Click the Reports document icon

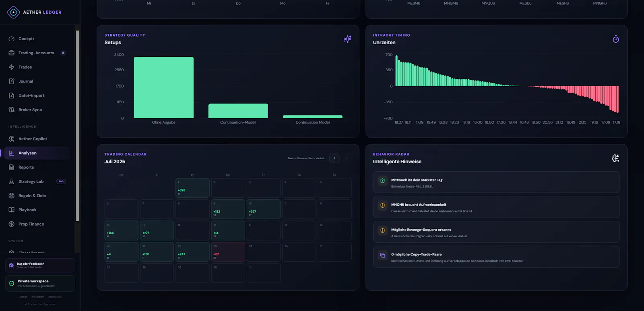(11, 167)
